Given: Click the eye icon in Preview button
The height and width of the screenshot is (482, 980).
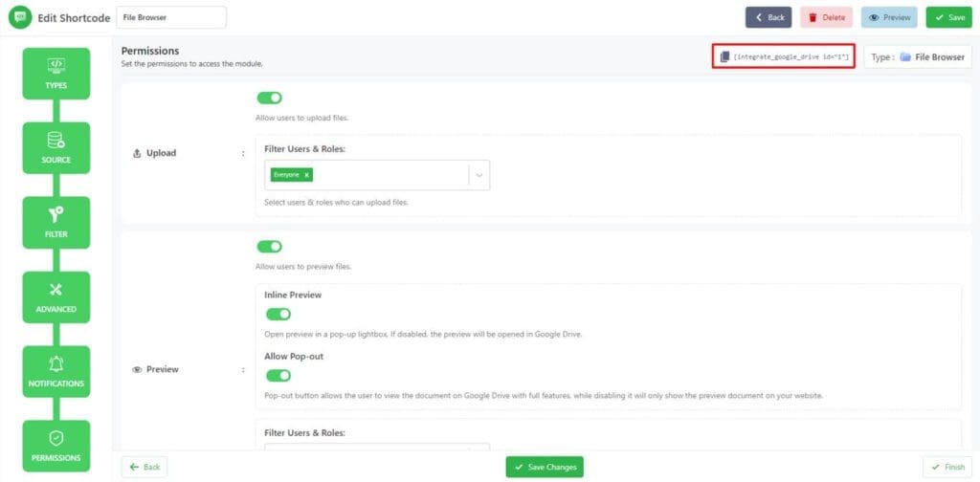Looking at the screenshot, I should click(x=875, y=17).
